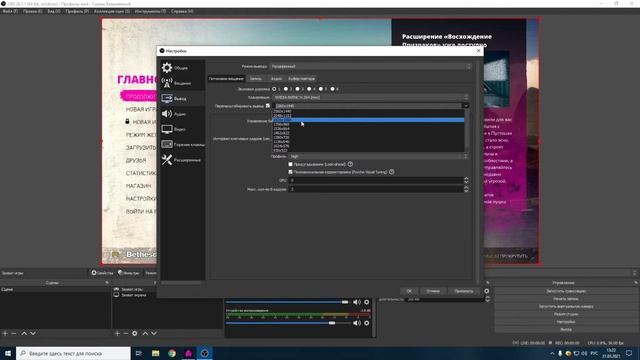Image resolution: width=640 pixels, height=360 pixels.
Task: Add a new source with plus icon
Action: (117, 333)
